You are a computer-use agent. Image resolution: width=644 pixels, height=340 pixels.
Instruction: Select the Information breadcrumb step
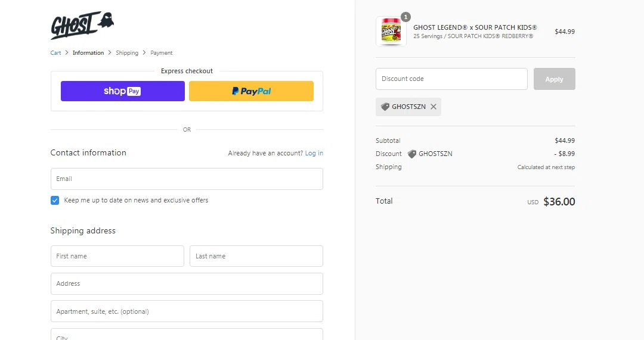[88, 53]
